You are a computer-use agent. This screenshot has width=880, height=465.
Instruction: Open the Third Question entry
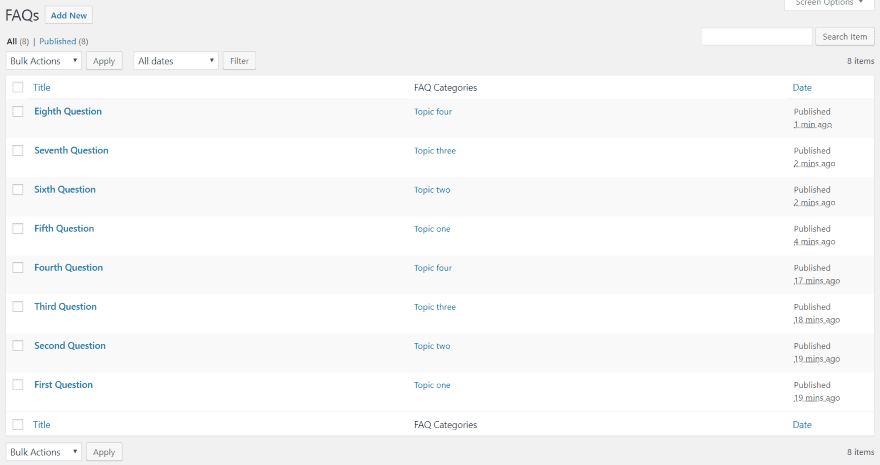coord(65,307)
